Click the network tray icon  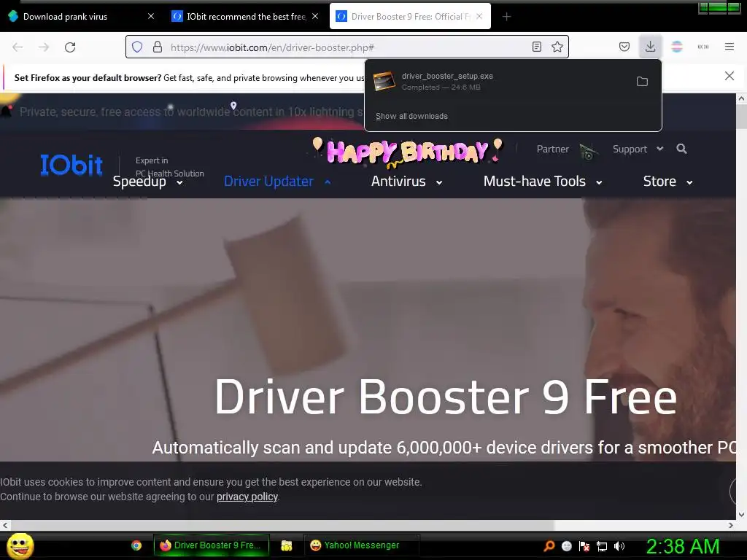[x=602, y=546]
